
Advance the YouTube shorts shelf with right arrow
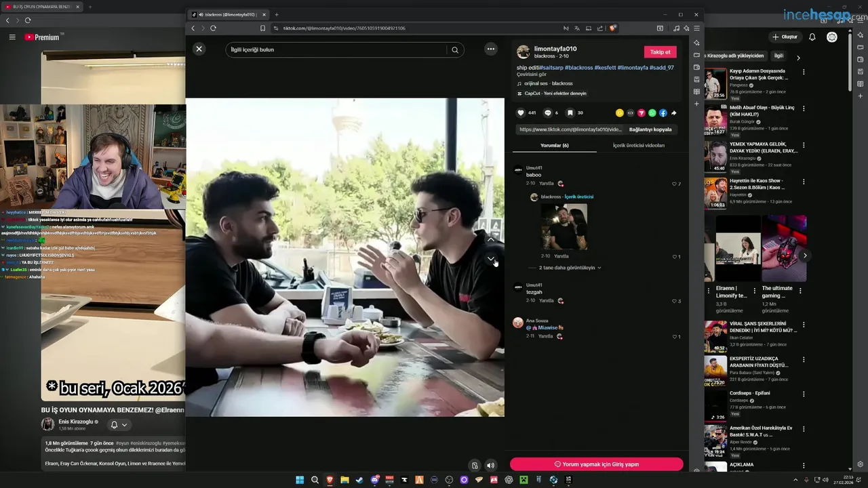[x=805, y=256]
